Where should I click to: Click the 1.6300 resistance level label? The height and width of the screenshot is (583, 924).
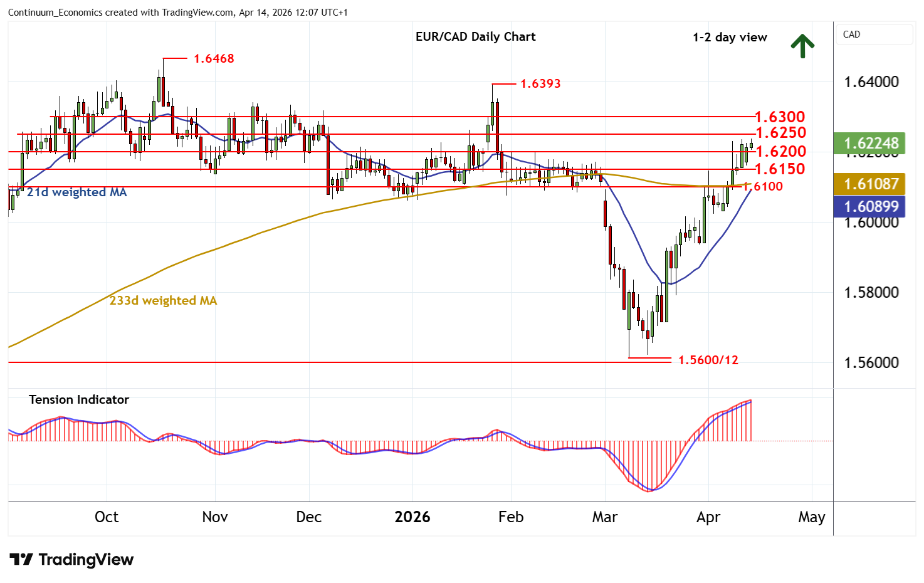(780, 117)
